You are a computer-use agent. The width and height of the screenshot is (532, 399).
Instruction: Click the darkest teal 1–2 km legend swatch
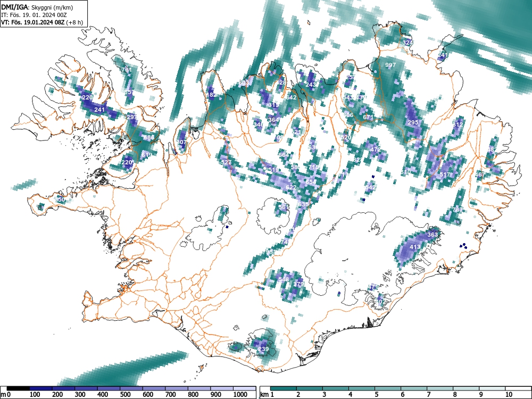(x=284, y=388)
